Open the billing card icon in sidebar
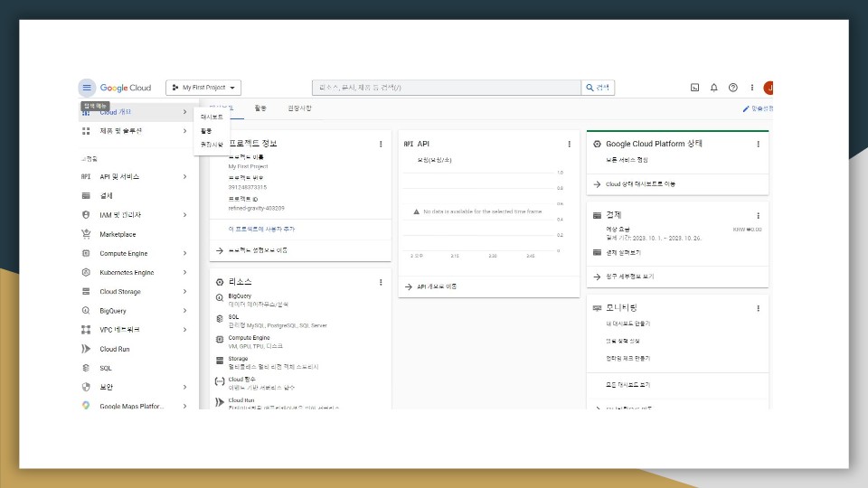 coord(86,196)
